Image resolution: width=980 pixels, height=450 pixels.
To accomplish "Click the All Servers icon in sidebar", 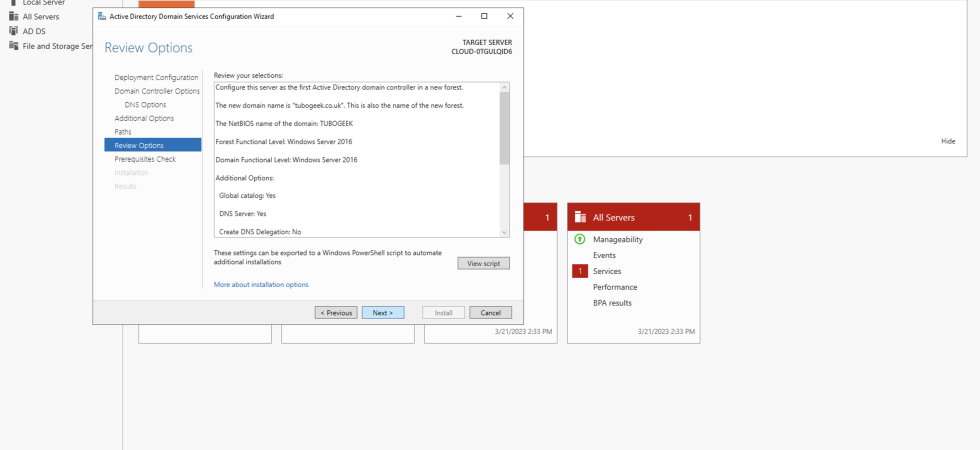I will pyautogui.click(x=14, y=16).
